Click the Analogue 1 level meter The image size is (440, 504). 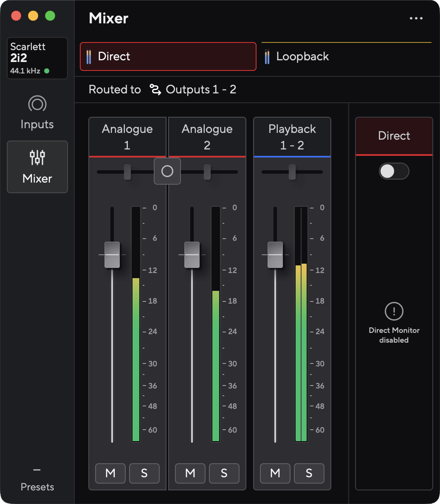[x=136, y=324]
